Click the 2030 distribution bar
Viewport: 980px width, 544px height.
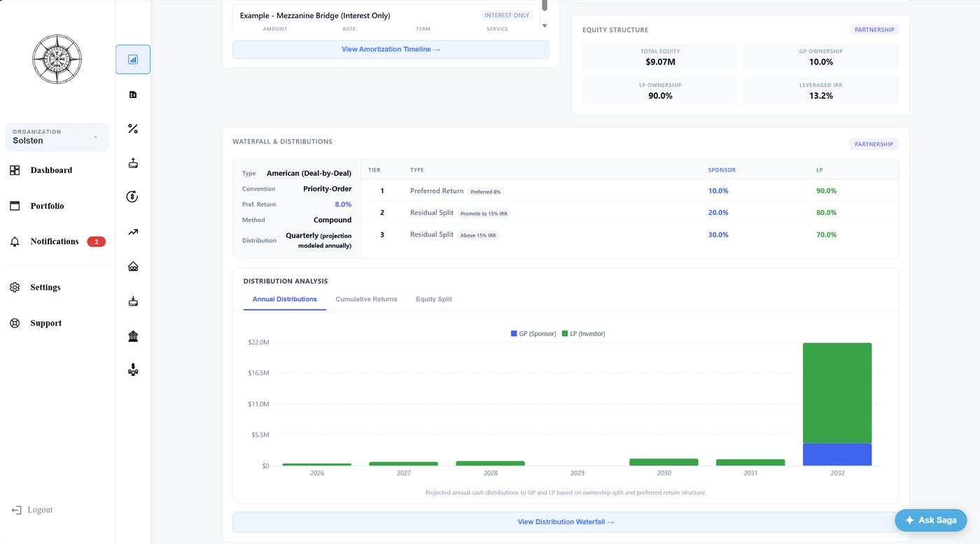point(664,462)
